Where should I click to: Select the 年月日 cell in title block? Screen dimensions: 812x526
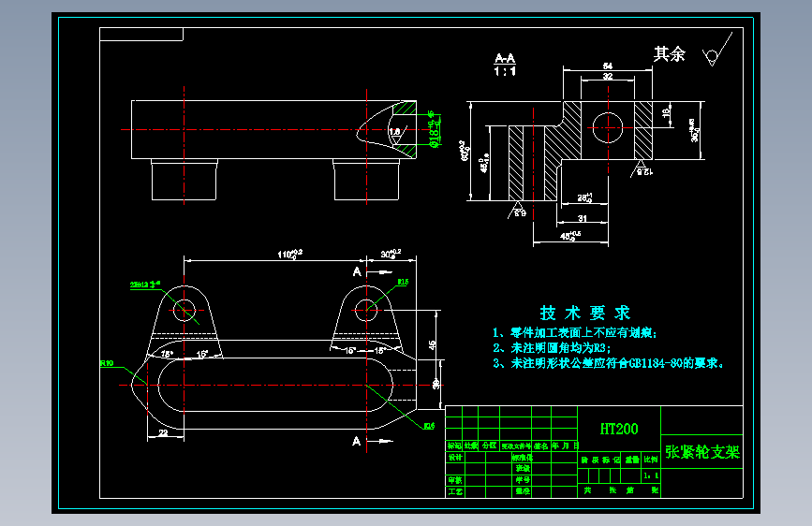coord(565,446)
